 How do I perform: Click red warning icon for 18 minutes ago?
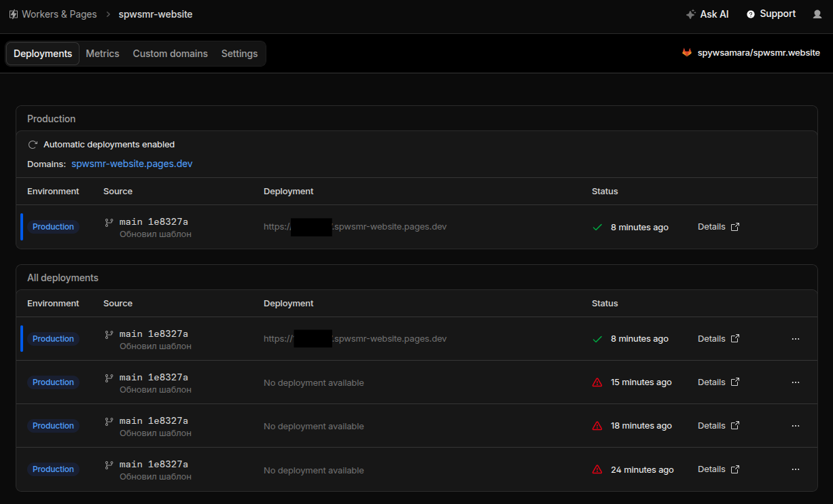point(597,426)
